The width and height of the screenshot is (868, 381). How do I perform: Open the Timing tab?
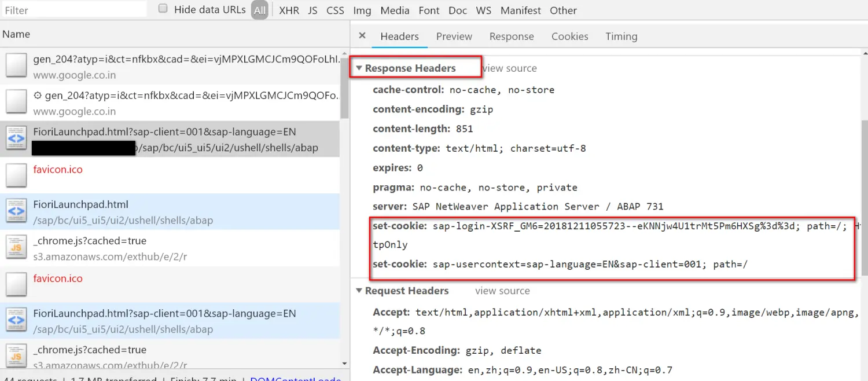click(621, 36)
